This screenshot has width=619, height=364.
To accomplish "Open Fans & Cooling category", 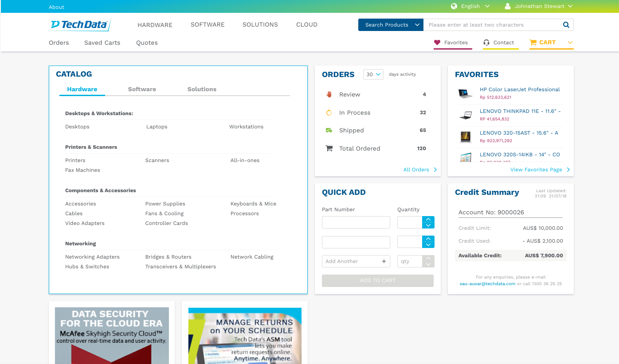I will coord(165,213).
